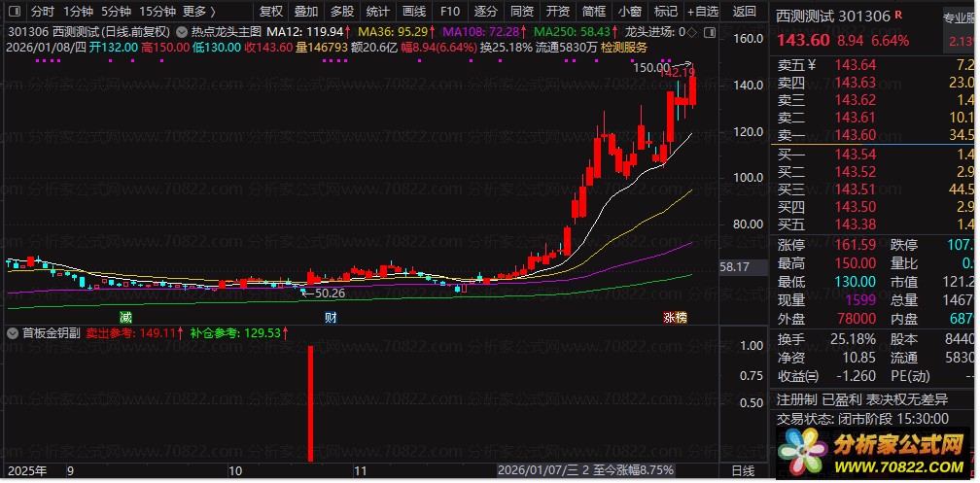Click the 50.26 low price annotation
This screenshot has height=483, width=980.
tap(330, 293)
